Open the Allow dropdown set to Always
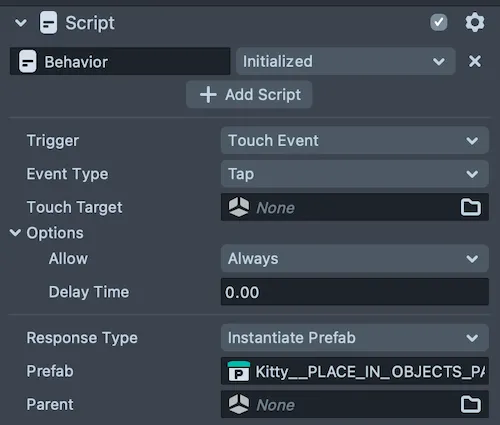This screenshot has height=425, width=500. [x=355, y=258]
